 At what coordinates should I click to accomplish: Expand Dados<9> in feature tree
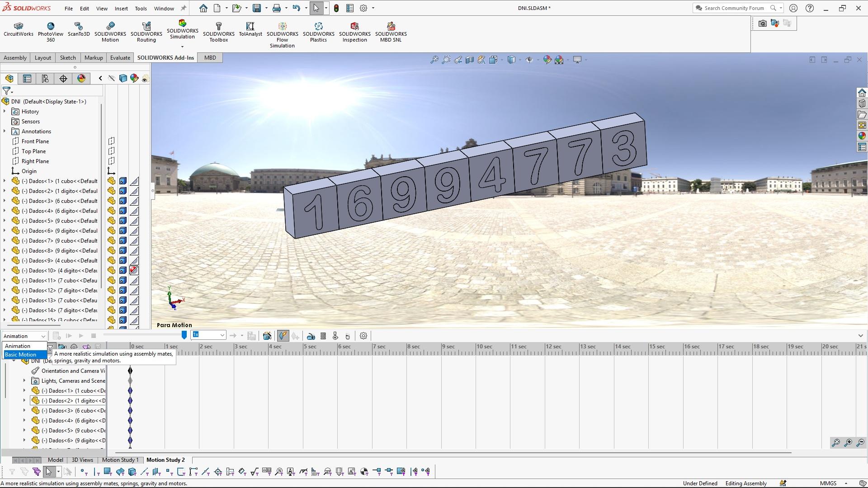[5, 260]
